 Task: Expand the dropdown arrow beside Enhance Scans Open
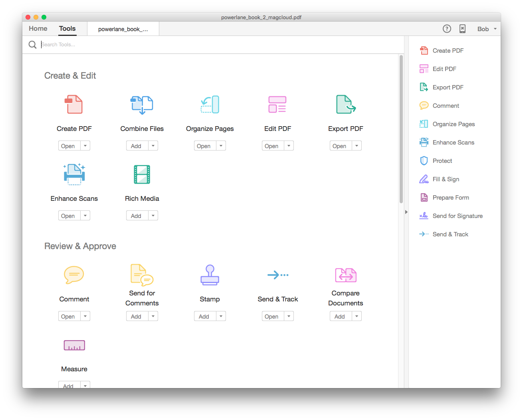[85, 216]
